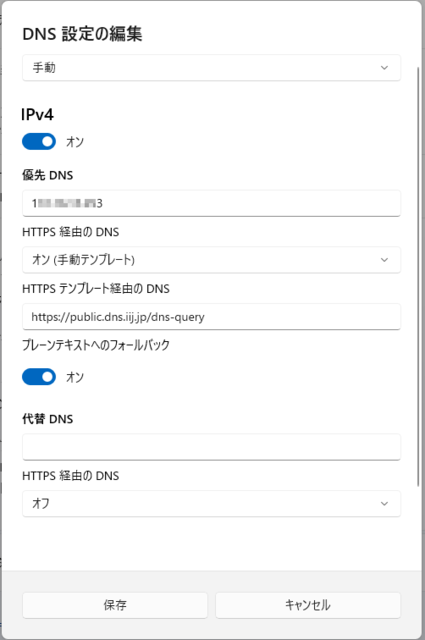
Task: Click the IPv4 heading text
Action: click(x=37, y=115)
